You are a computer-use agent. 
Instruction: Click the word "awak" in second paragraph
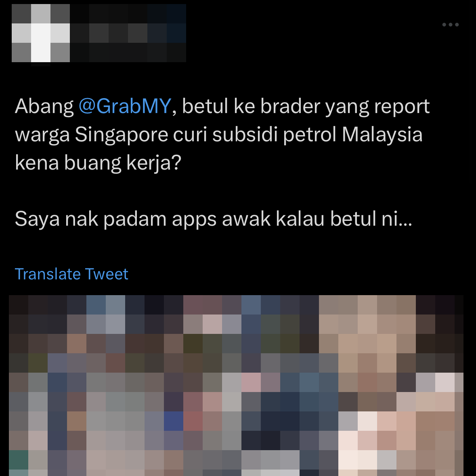(x=246, y=218)
